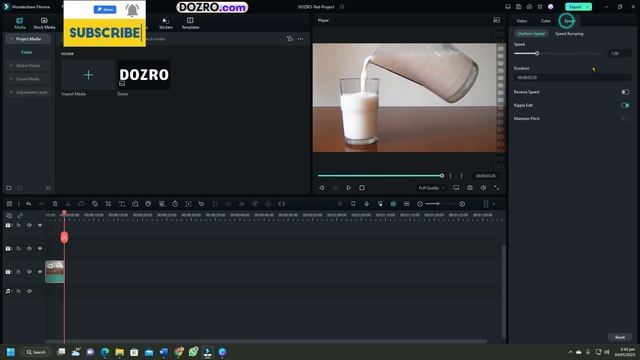Lock the audio track
The width and height of the screenshot is (640, 360).
(19, 291)
